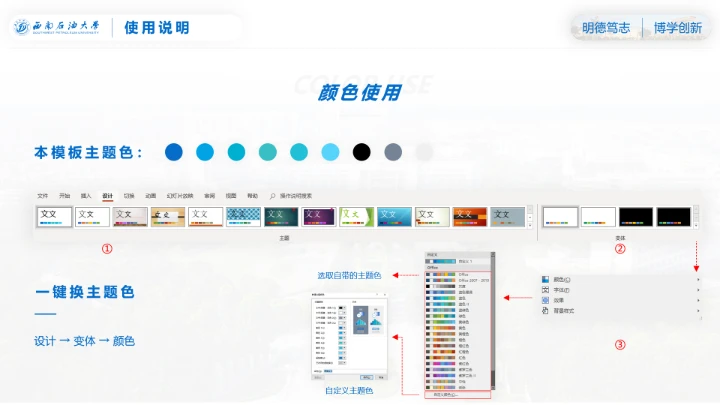Screen dimensions: 720x405
Task: Switch to the 插入 ribbon tab
Action: click(86, 196)
